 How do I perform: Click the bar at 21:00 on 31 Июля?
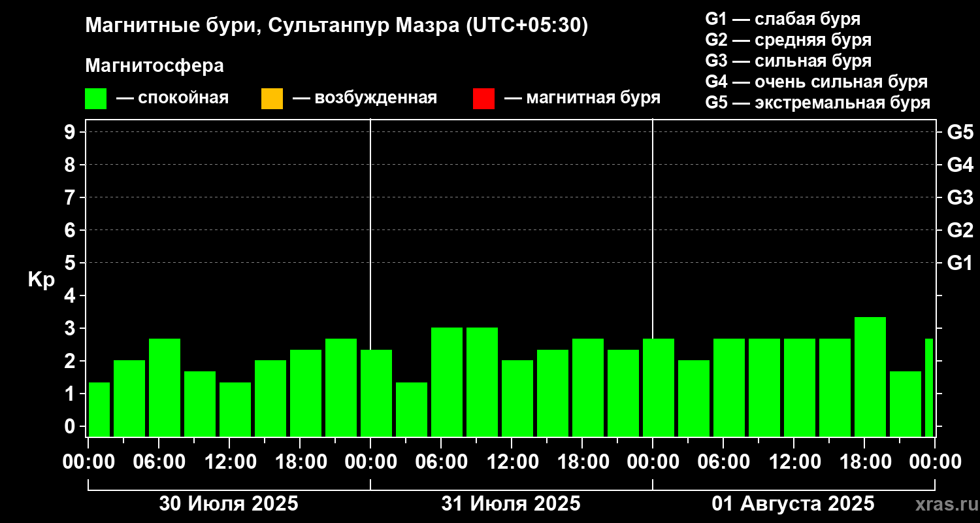pos(623,393)
